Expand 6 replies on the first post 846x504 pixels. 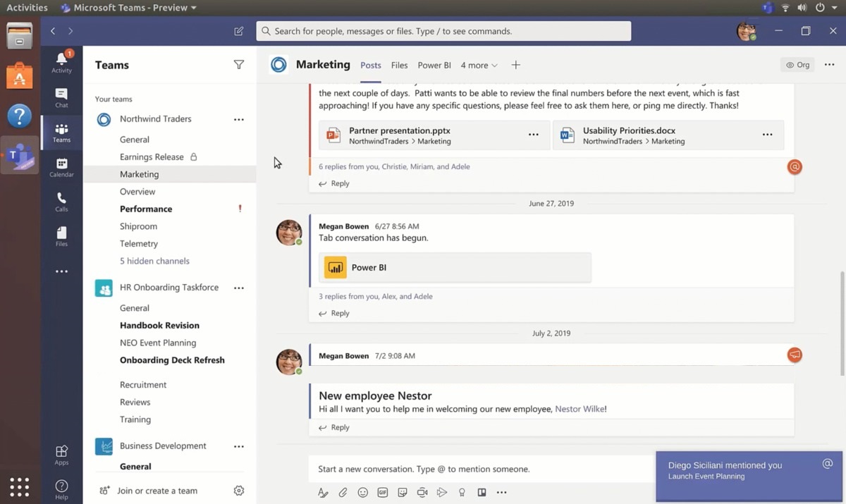point(394,167)
